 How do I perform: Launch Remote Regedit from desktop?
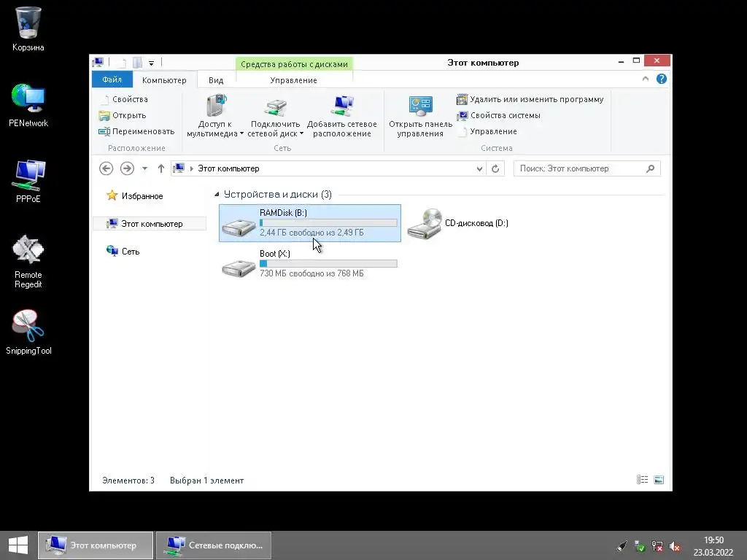click(x=28, y=262)
